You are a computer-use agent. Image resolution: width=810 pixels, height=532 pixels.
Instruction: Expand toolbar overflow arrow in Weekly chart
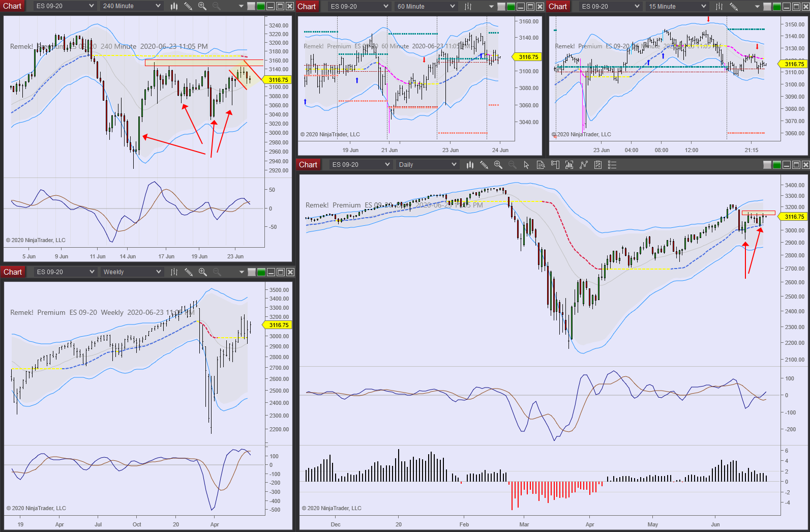241,272
